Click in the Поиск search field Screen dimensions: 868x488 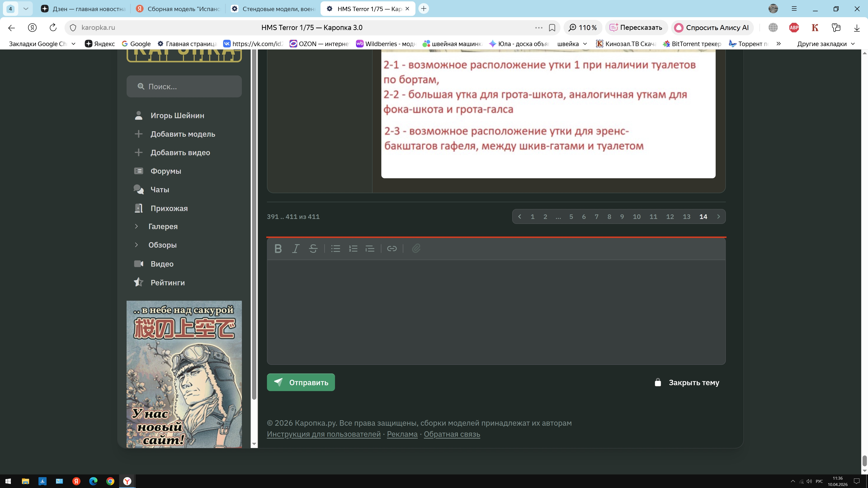(189, 87)
